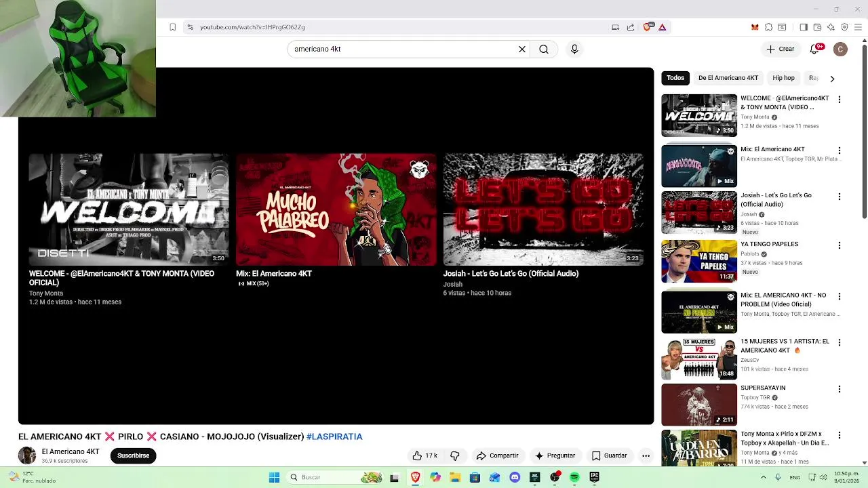This screenshot has width=868, height=488.
Task: Bookmark this page with the bookmark icon
Action: tap(172, 27)
